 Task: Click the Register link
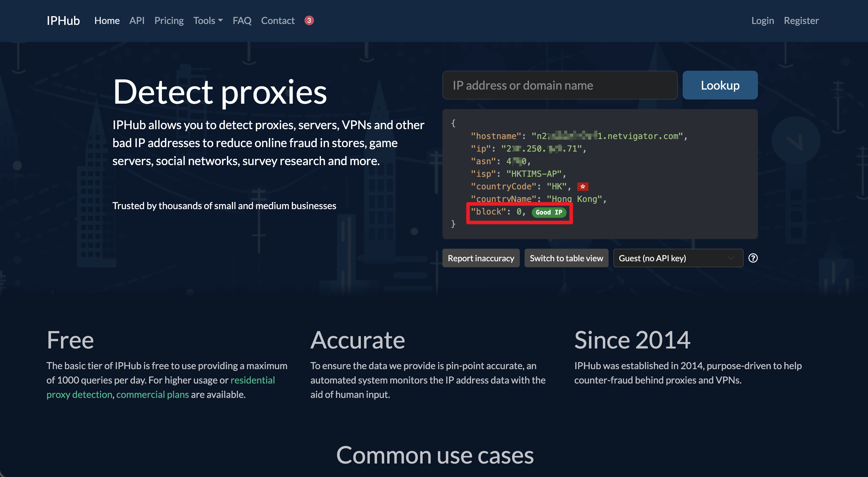click(x=801, y=21)
